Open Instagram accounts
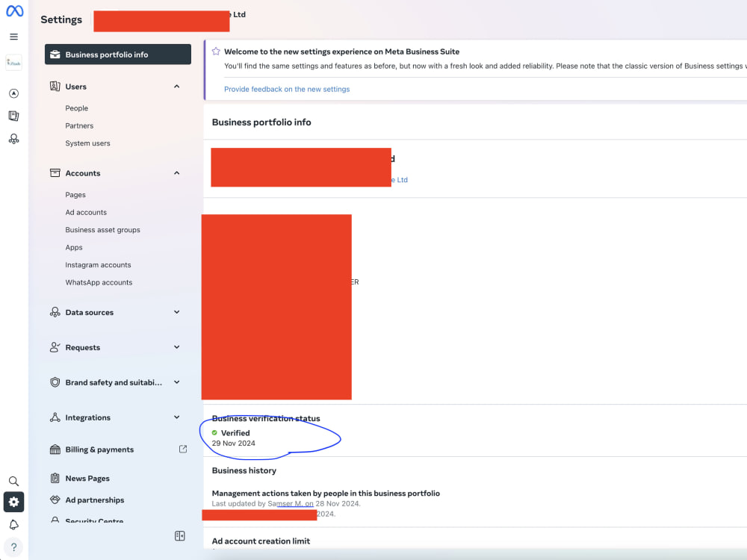Viewport: 747px width, 560px height. tap(98, 265)
